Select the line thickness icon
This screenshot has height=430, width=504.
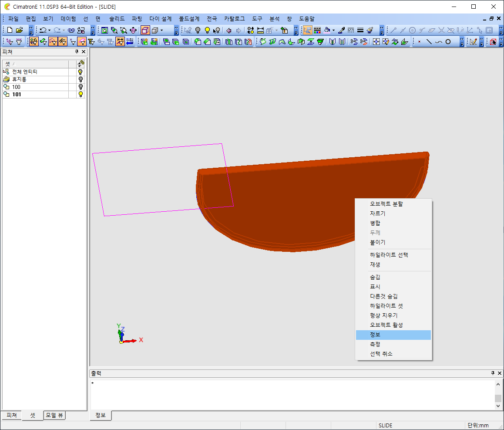pos(360,30)
